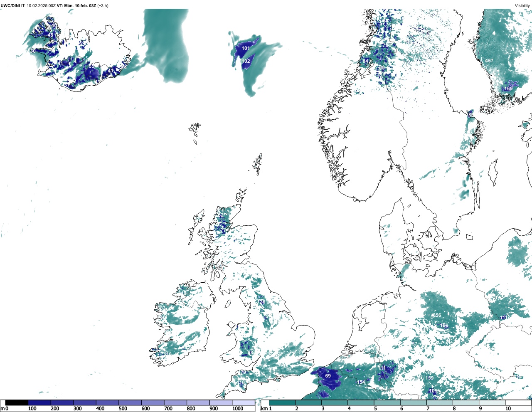Click the 'Visibility' title label
The image size is (532, 412).
(x=522, y=6)
